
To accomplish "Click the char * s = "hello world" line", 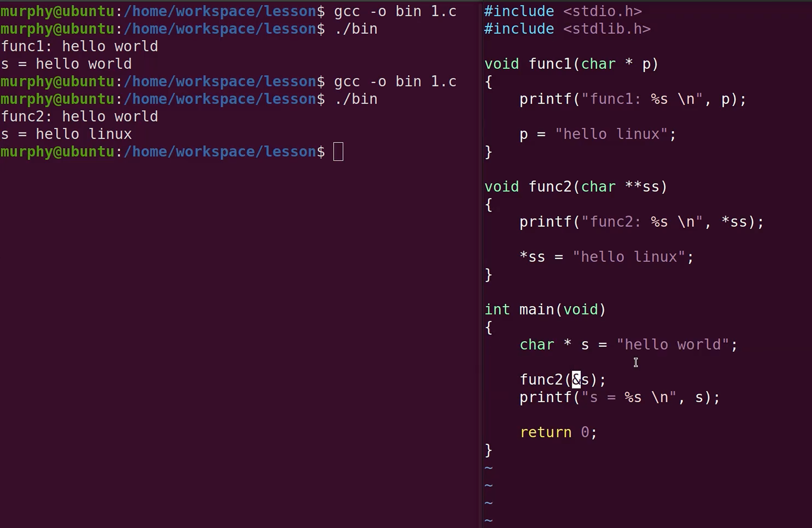I will tap(628, 345).
